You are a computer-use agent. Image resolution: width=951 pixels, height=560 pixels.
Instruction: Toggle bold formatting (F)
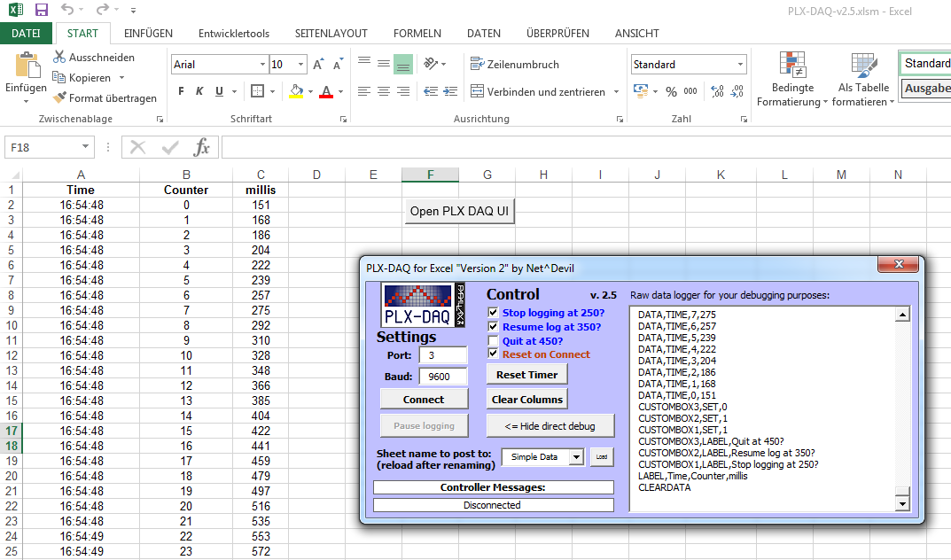click(181, 91)
